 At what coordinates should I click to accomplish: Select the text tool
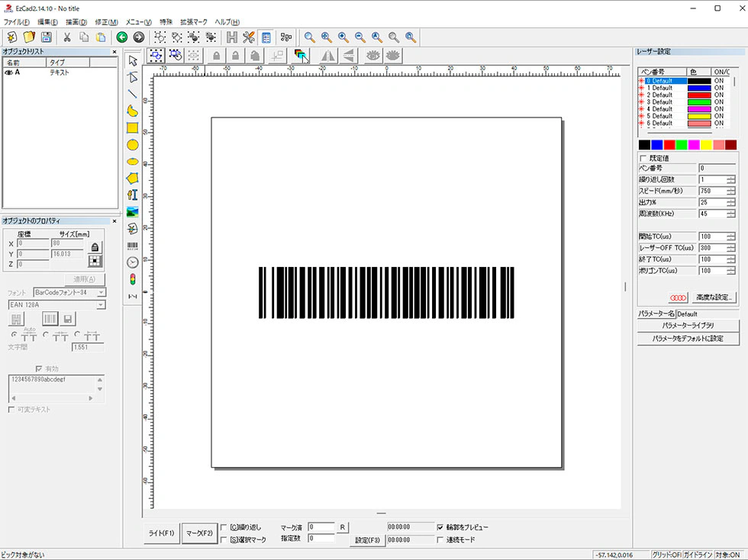(x=133, y=195)
